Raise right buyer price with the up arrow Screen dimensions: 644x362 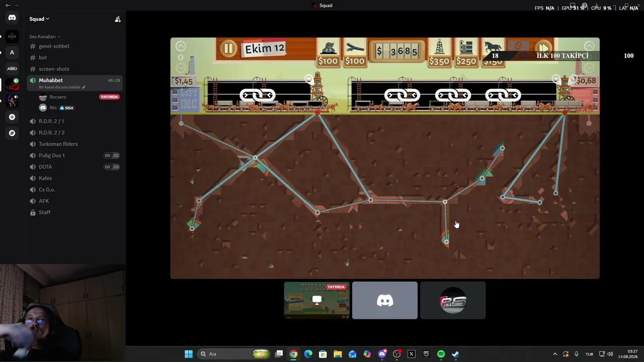point(589,46)
